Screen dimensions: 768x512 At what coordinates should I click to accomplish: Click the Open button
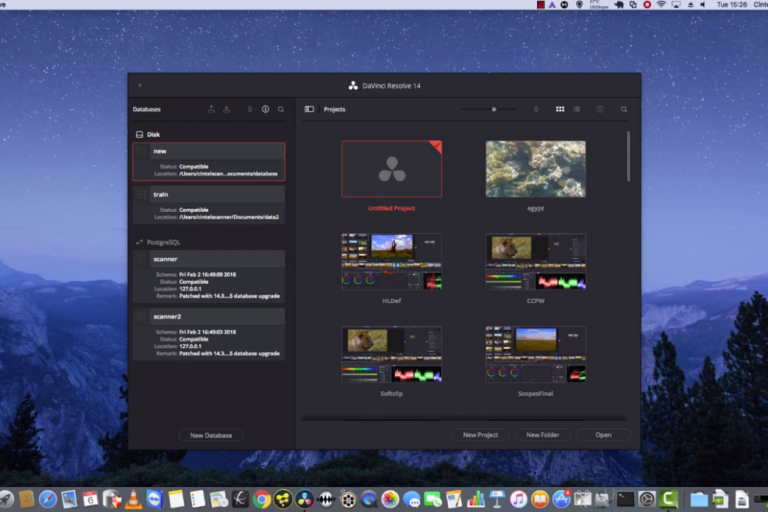603,435
